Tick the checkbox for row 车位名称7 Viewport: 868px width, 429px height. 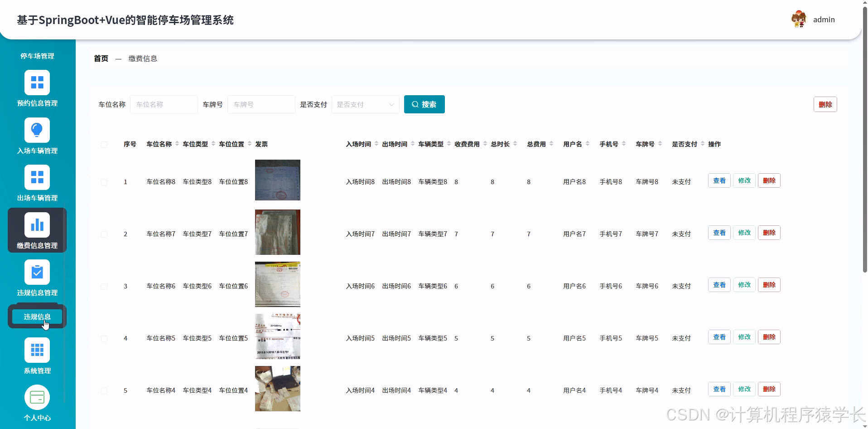[x=104, y=234]
